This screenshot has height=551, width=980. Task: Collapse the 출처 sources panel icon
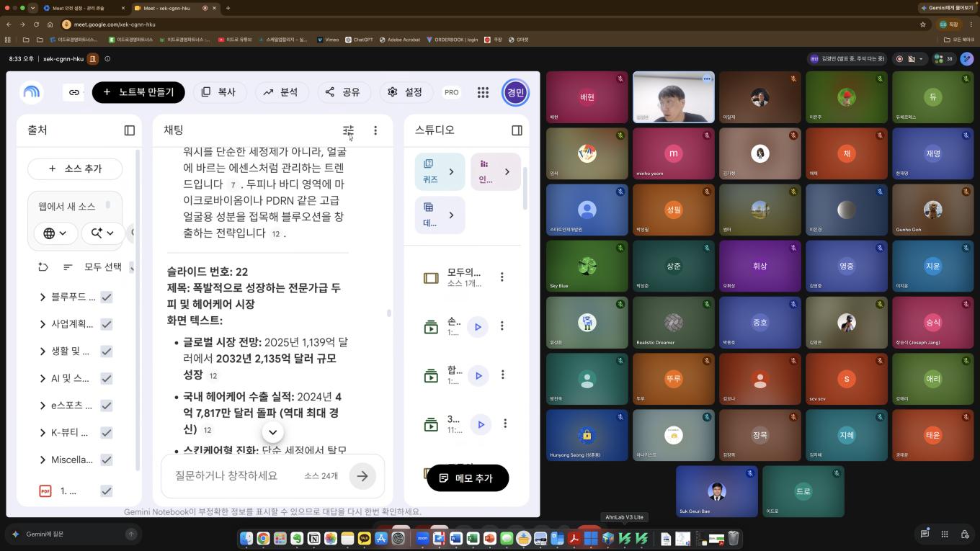tap(130, 130)
